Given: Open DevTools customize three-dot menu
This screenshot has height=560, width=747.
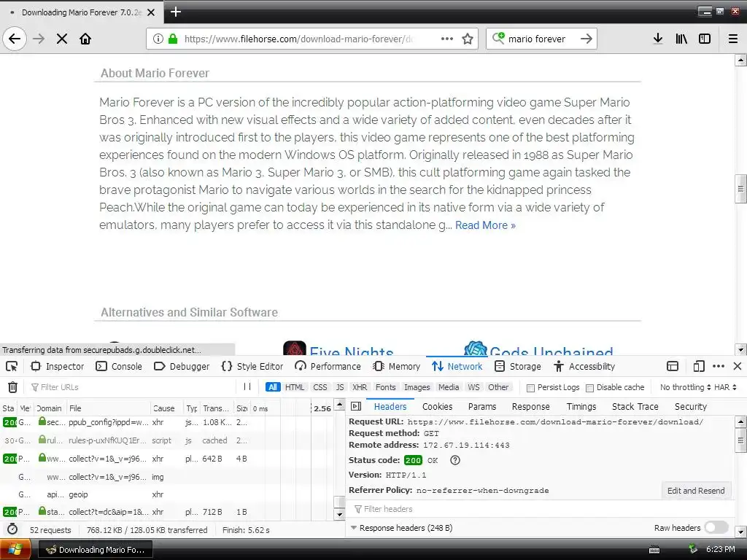Looking at the screenshot, I should click(719, 366).
